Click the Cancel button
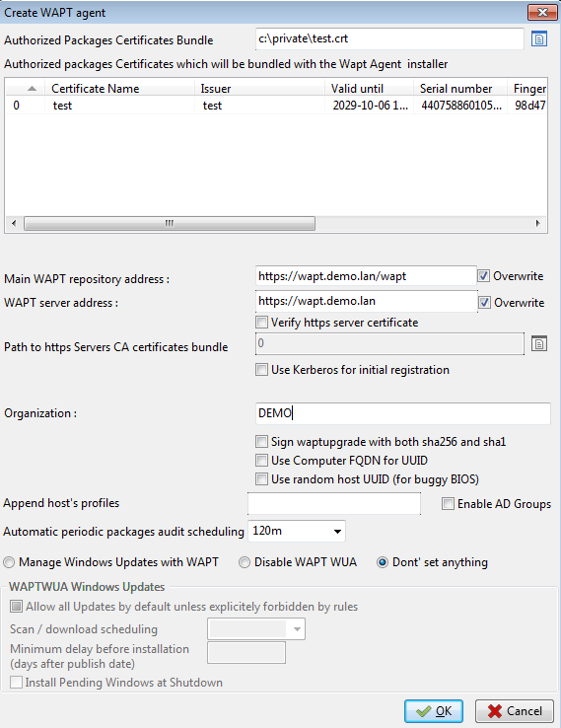This screenshot has width=561, height=728. coord(514,711)
